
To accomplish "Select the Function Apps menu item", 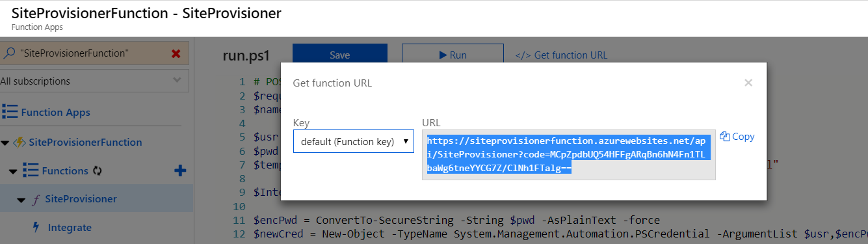I will pos(55,112).
